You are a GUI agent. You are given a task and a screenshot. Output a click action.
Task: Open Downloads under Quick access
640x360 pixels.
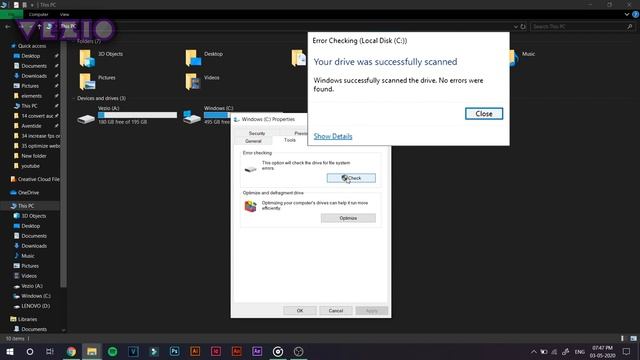(34, 76)
